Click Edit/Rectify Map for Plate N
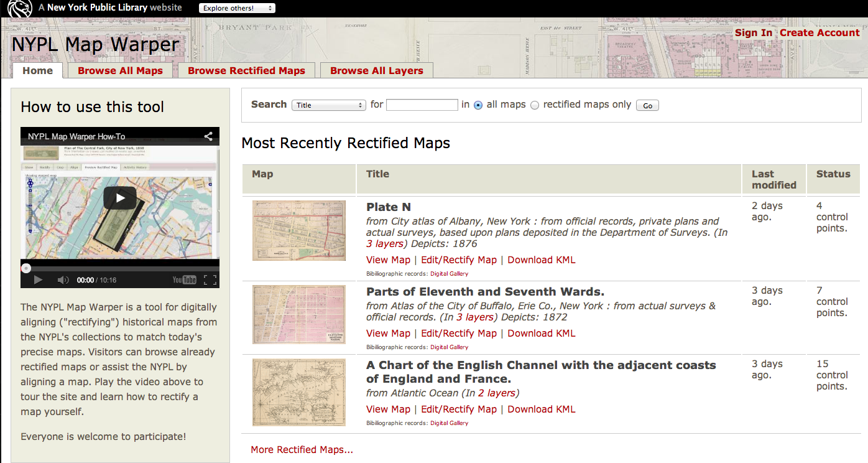Viewport: 868px width, 463px height. (459, 260)
